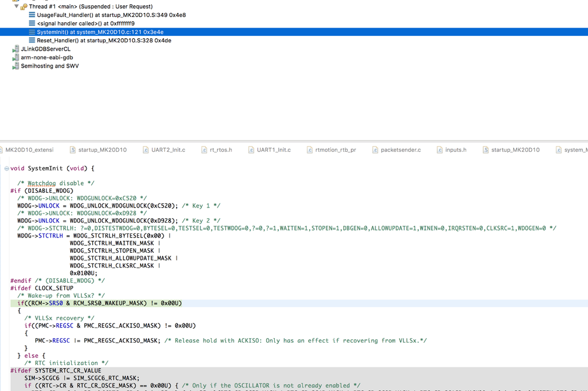Image resolution: width=588 pixels, height=391 pixels.
Task: Switch to the UART2_Init.c tab
Action: (x=164, y=150)
